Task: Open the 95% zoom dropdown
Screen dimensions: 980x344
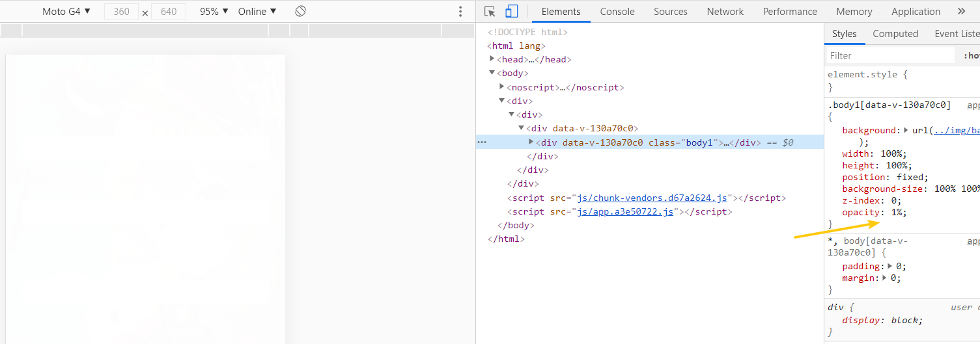Action: (214, 12)
